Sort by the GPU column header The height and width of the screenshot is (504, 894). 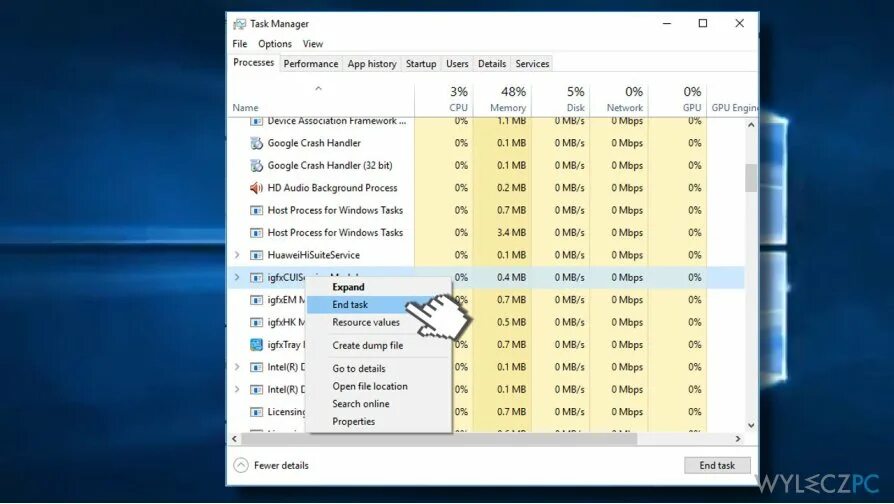(x=677, y=100)
